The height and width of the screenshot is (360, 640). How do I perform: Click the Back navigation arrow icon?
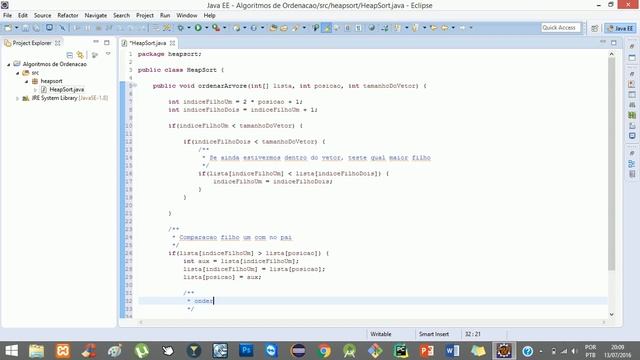coord(444,28)
